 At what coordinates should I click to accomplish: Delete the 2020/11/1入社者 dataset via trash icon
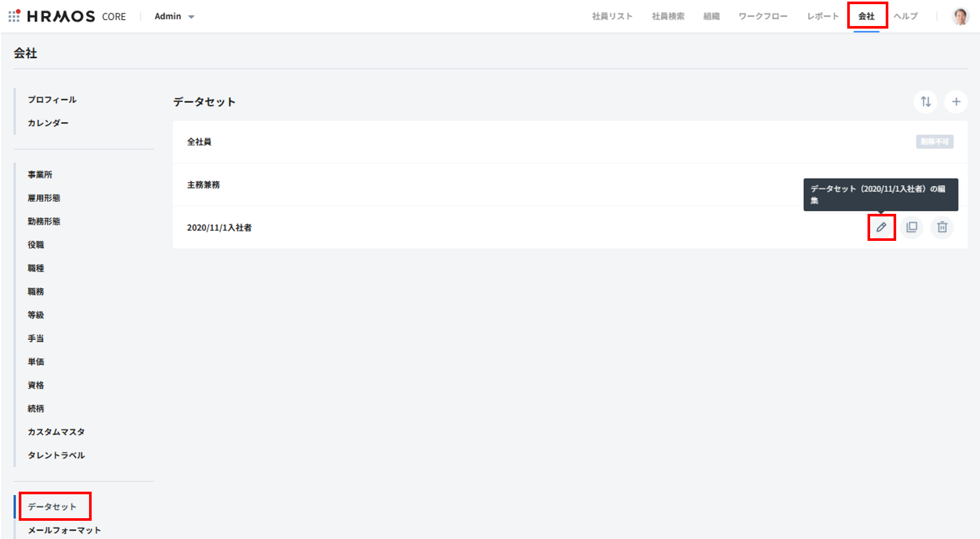(942, 227)
